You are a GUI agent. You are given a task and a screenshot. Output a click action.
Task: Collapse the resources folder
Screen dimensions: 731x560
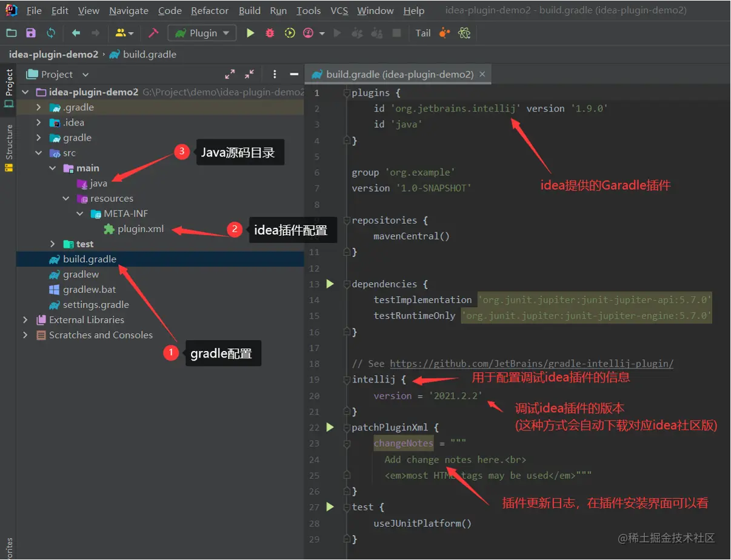tap(66, 198)
